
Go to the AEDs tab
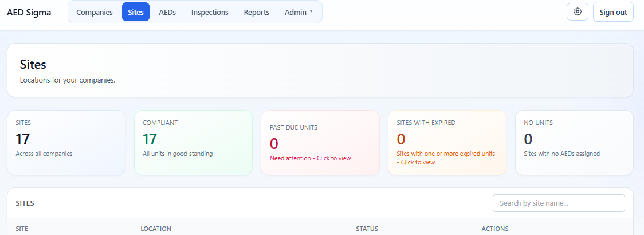(x=167, y=12)
